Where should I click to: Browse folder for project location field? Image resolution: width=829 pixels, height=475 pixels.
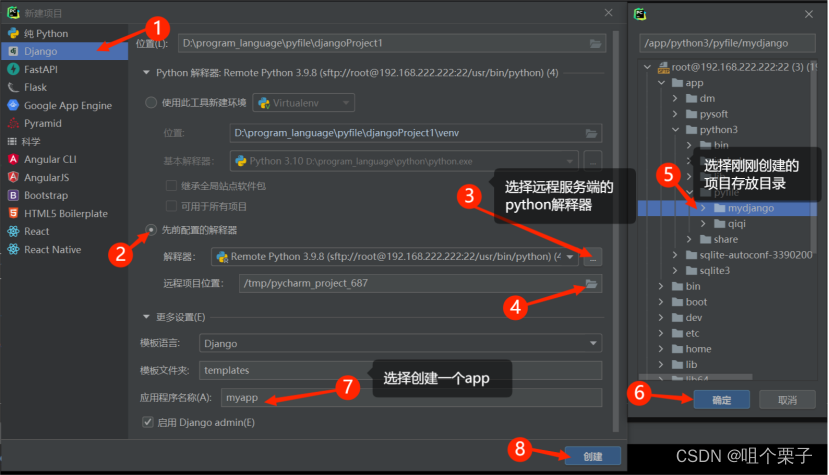[x=595, y=43]
